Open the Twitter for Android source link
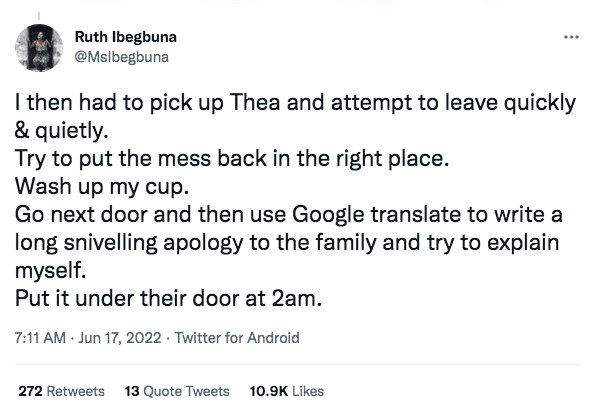The image size is (589, 416). (237, 337)
